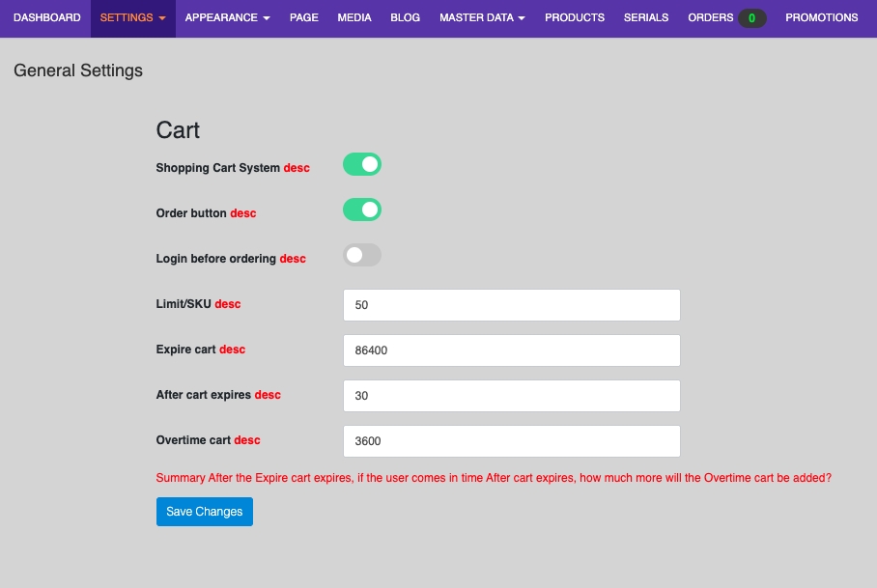Open the Appearance dropdown menu

click(x=227, y=18)
